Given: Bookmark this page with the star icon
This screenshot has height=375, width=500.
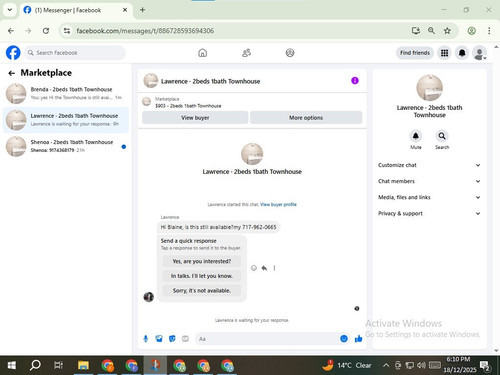Looking at the screenshot, I should [x=447, y=31].
